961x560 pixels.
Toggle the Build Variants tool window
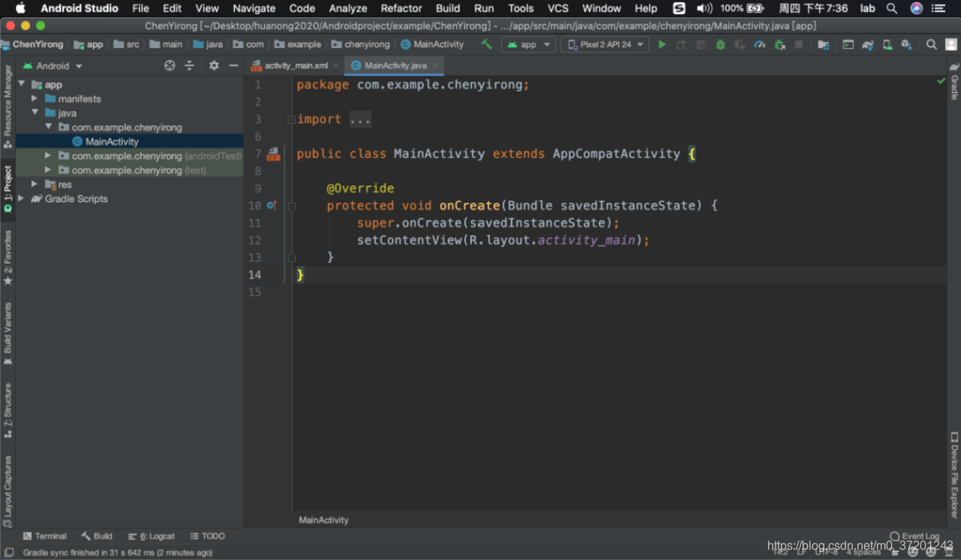click(x=8, y=333)
